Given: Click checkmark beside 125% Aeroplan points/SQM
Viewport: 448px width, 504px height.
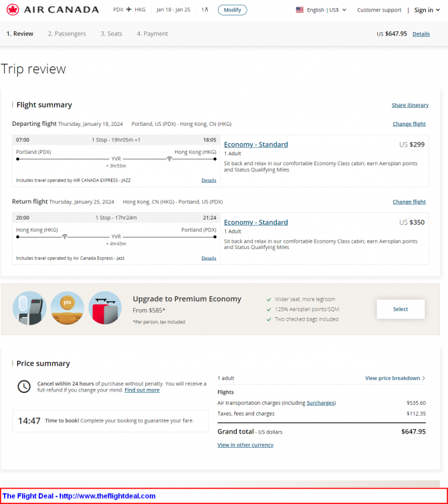Looking at the screenshot, I should [269, 309].
